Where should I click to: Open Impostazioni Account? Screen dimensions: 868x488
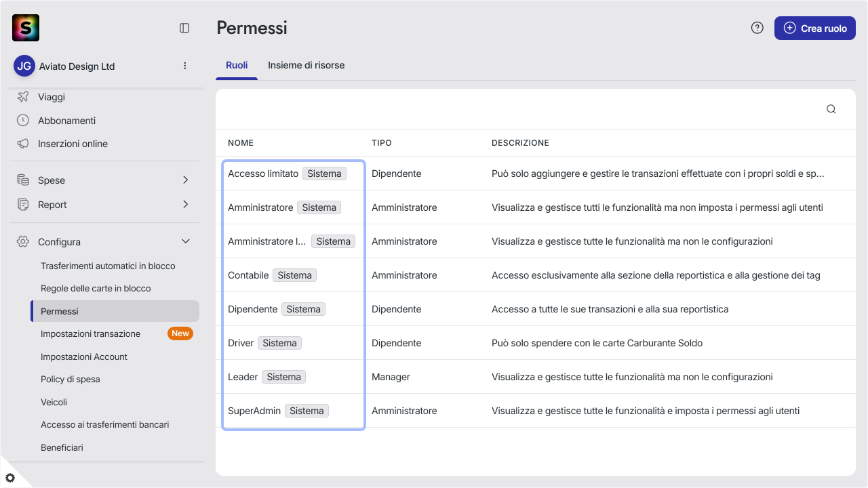84,357
